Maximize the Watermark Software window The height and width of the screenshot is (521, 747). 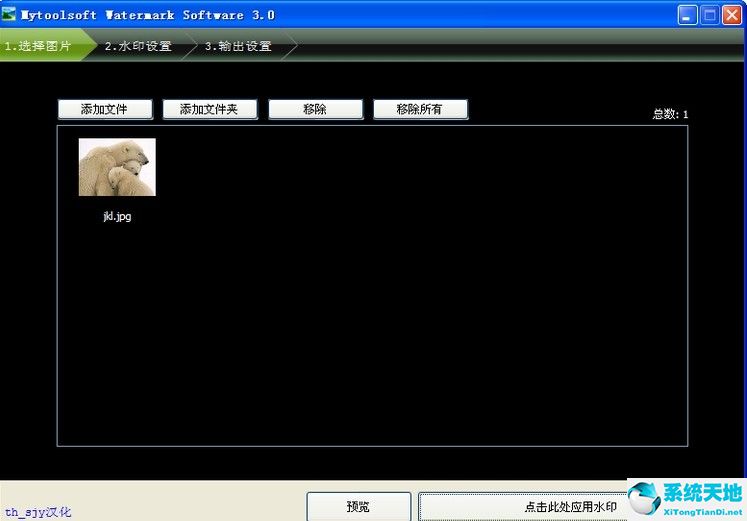click(x=709, y=15)
